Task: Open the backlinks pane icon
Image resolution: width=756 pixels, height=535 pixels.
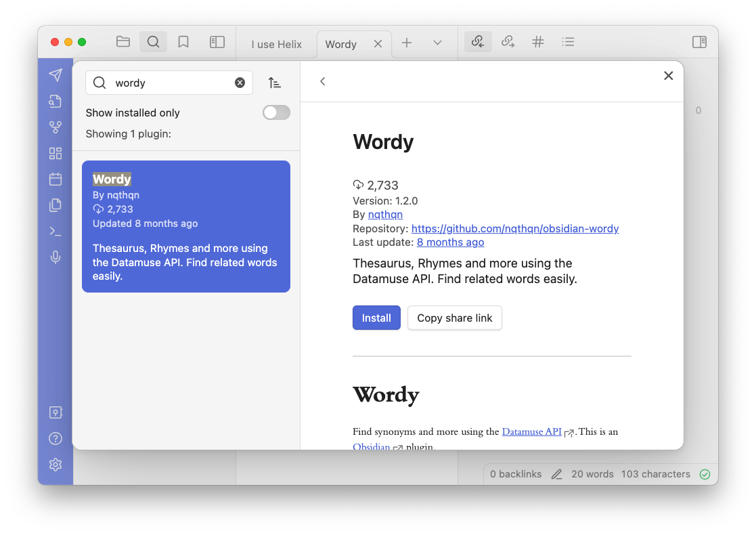Action: pos(478,42)
